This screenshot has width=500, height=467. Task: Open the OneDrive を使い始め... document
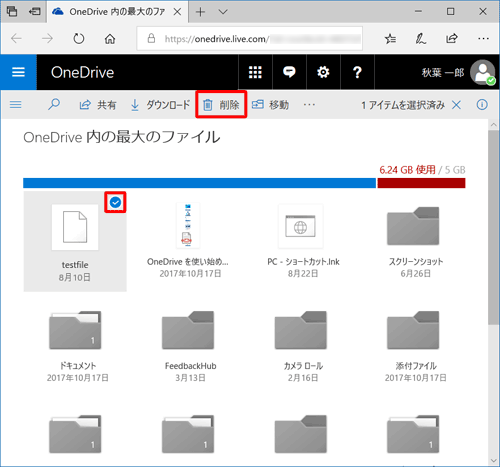pos(188,225)
